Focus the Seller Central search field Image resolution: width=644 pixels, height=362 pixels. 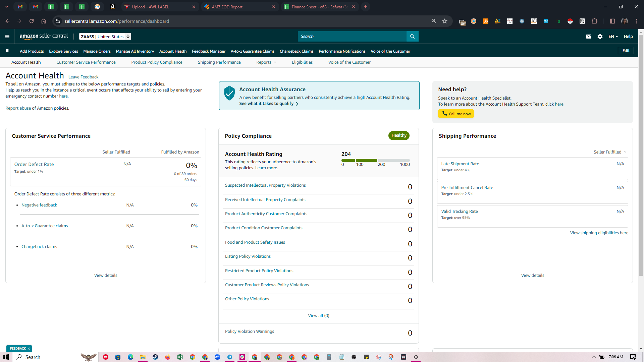click(x=352, y=37)
